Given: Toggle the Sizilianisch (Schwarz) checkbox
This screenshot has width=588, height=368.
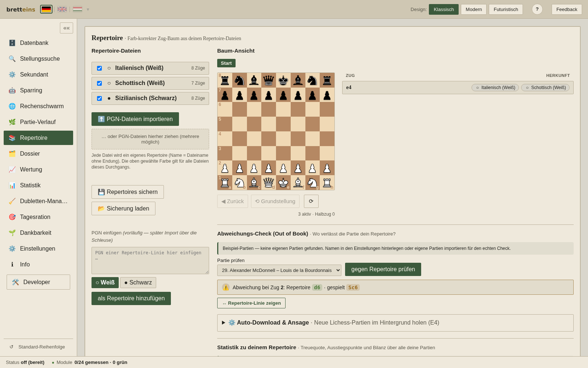Looking at the screenshot, I should pyautogui.click(x=99, y=99).
